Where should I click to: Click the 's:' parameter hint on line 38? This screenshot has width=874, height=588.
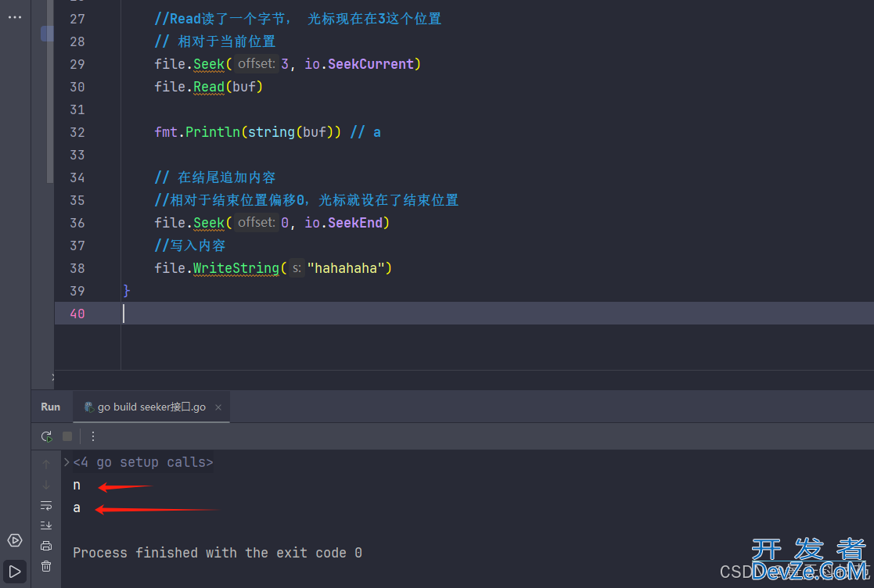coord(297,268)
